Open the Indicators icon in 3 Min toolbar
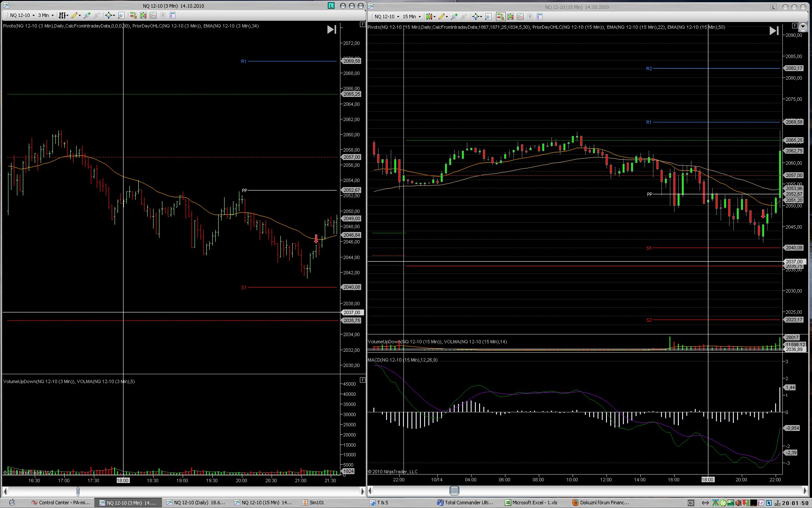The width and height of the screenshot is (812, 508). (x=143, y=15)
